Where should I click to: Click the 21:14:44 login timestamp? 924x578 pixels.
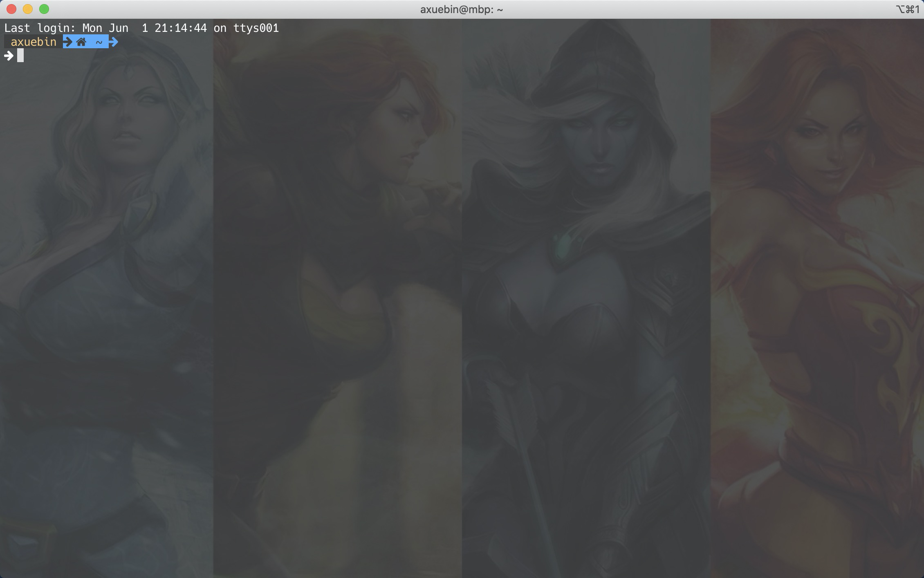pos(181,28)
